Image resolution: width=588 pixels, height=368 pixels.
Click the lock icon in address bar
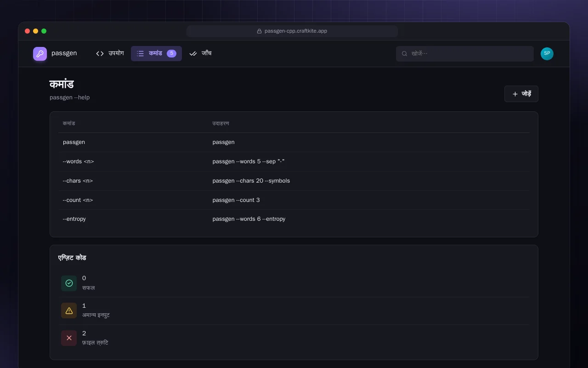pos(259,31)
